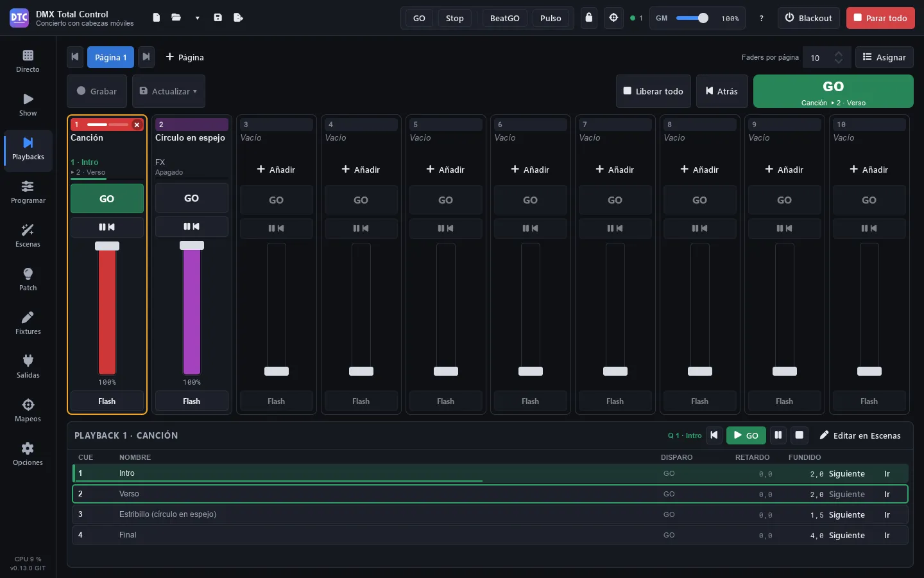Create a new show file

156,18
